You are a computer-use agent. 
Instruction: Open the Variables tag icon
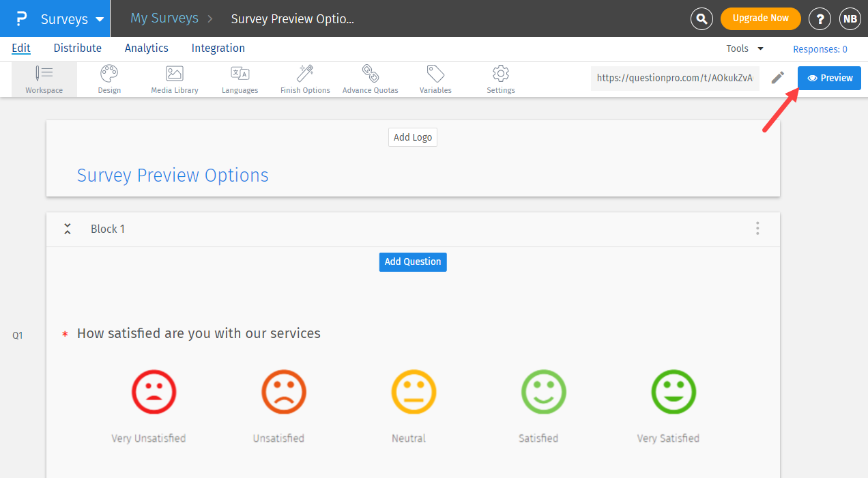[435, 74]
